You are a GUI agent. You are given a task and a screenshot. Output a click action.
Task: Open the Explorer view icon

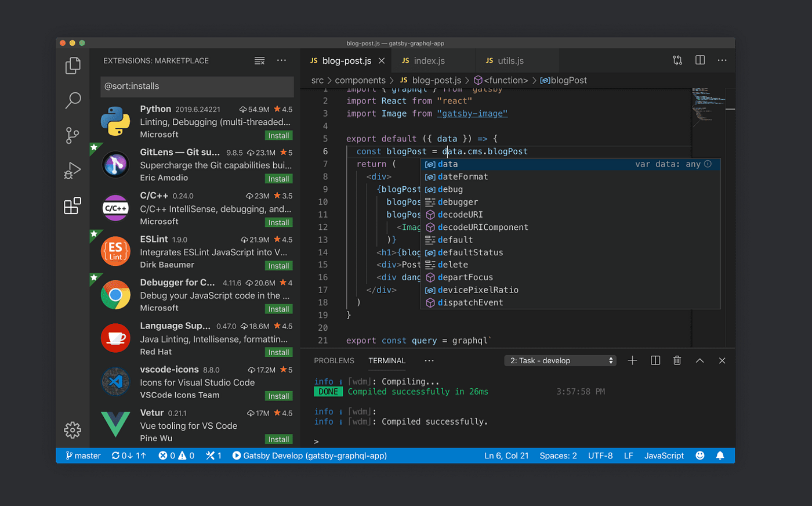[72, 66]
